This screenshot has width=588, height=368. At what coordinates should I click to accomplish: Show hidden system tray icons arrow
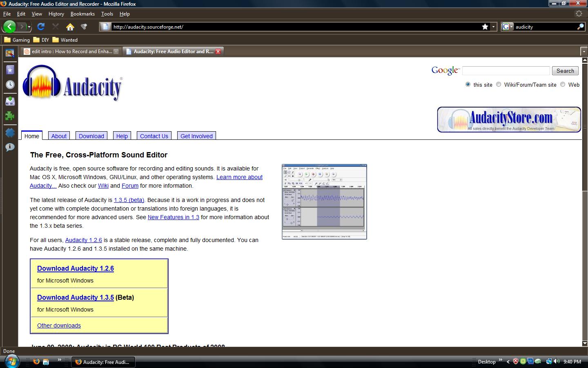pyautogui.click(x=508, y=361)
